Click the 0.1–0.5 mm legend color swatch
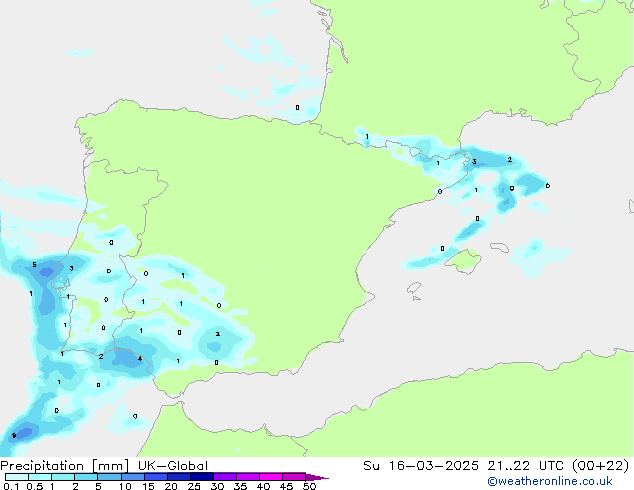 coord(17,477)
